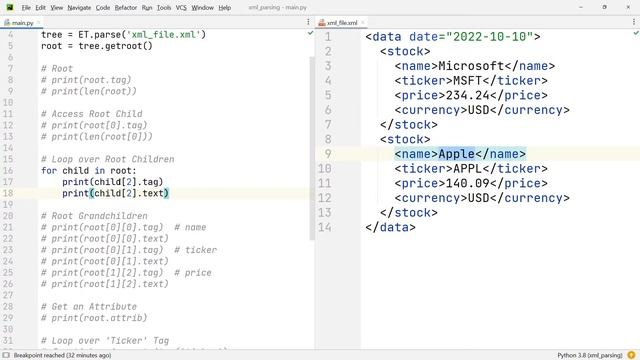Click the notifications icon in status bar
640x360 pixels.
tap(631, 355)
